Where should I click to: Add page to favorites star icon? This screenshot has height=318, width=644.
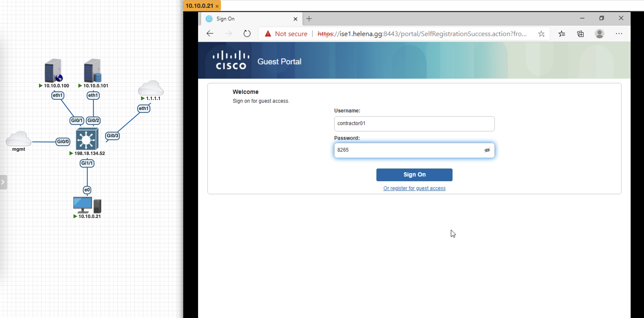click(x=541, y=34)
